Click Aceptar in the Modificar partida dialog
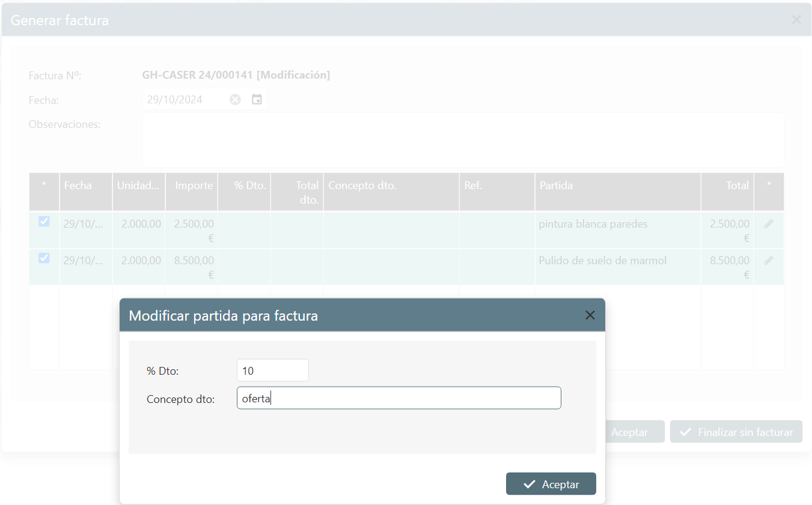This screenshot has width=812, height=505. coord(551,484)
